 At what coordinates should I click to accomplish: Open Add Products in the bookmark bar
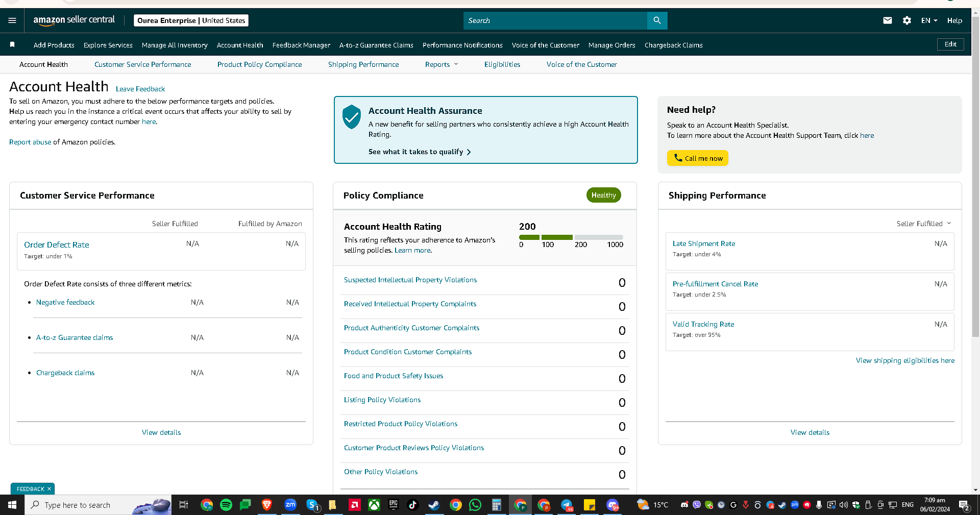(x=54, y=45)
